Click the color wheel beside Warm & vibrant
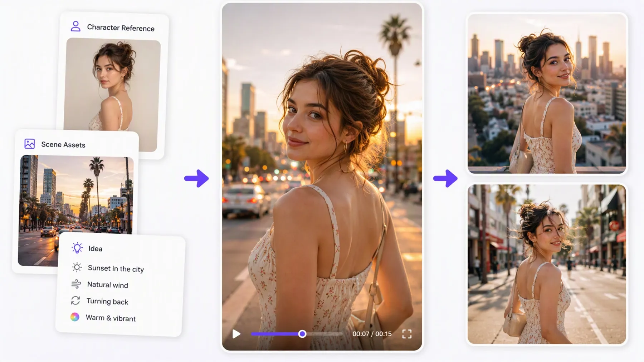This screenshot has height=362, width=644. tap(75, 317)
